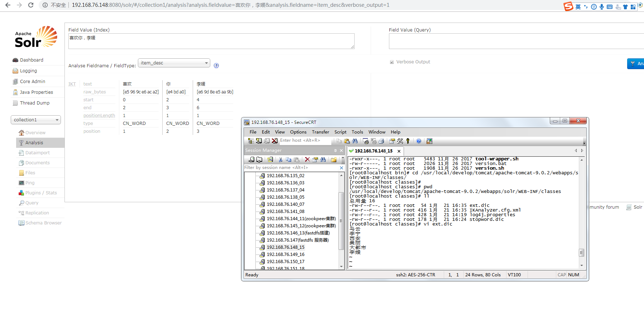Click Properties icon in Session Manager toolbar
Viewport: 644px width, 315px height.
(x=315, y=160)
